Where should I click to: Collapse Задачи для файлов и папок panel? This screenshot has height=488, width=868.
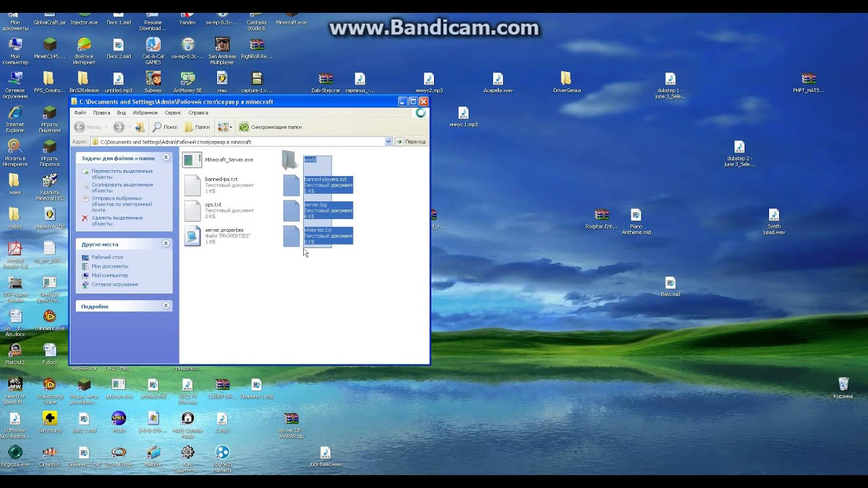(x=166, y=158)
